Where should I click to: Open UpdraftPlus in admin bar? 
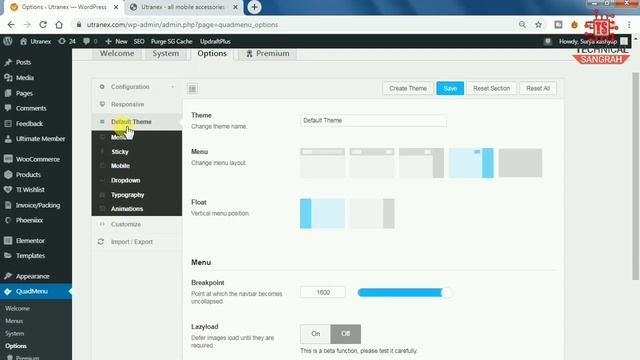215,41
